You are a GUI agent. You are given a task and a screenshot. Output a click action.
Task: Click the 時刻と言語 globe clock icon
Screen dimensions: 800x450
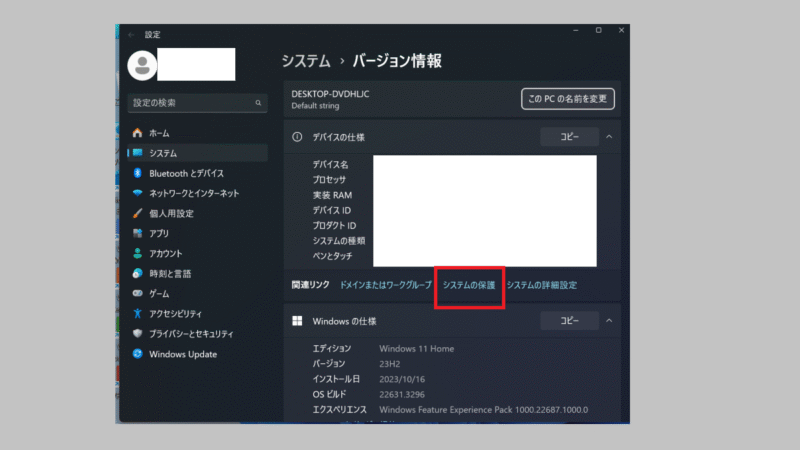[x=137, y=273]
